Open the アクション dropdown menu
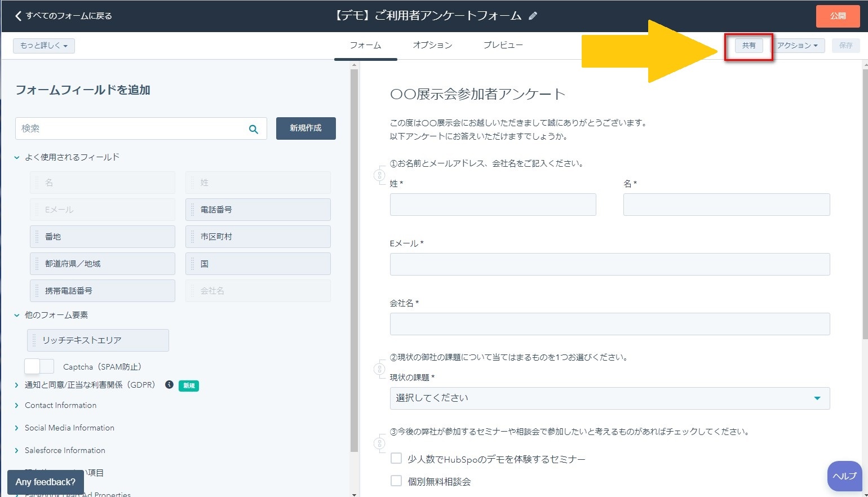This screenshot has width=868, height=497. click(798, 46)
